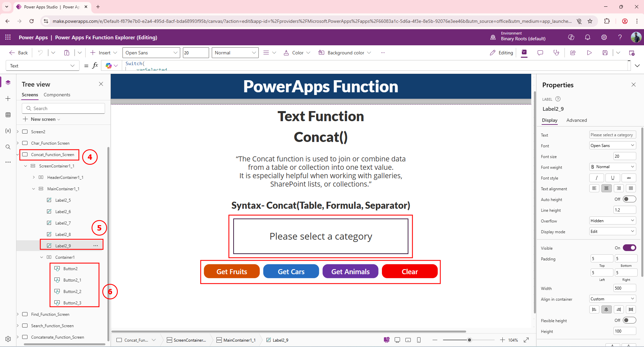The image size is (644, 347).
Task: Expand the Find_Function_Screen tree node
Action: click(x=18, y=314)
